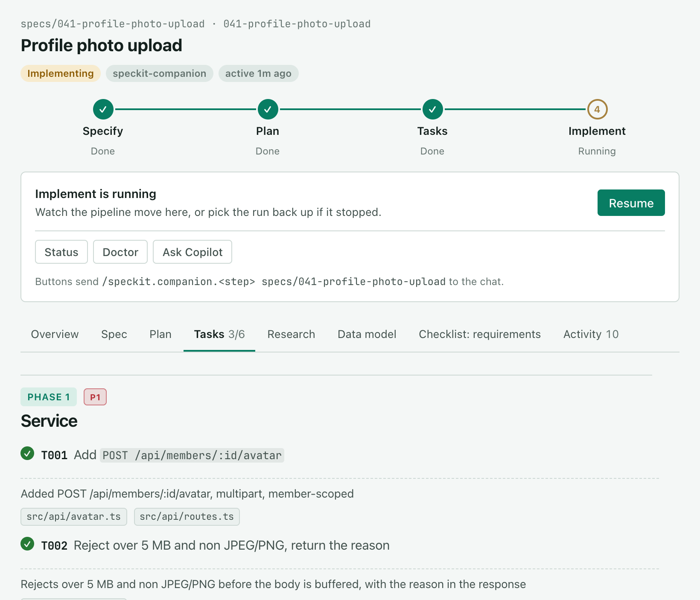The height and width of the screenshot is (600, 700).
Task: Click the Implementing status badge
Action: coord(61,73)
